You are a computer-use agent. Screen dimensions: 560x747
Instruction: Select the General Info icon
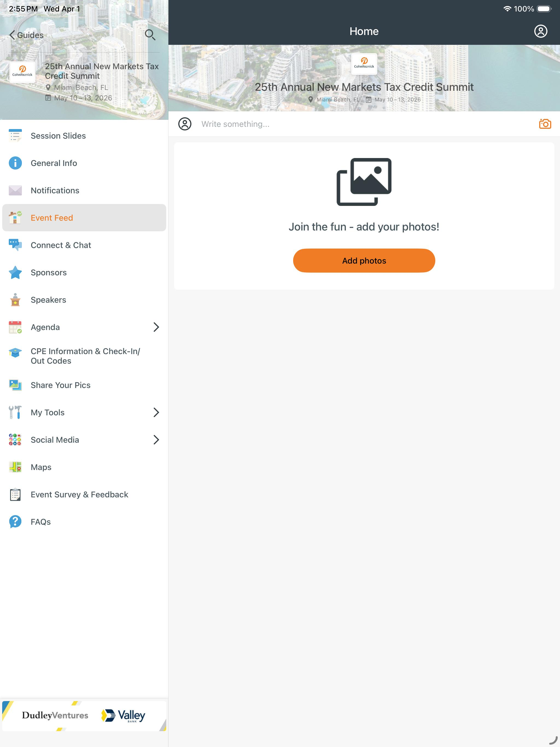click(15, 163)
